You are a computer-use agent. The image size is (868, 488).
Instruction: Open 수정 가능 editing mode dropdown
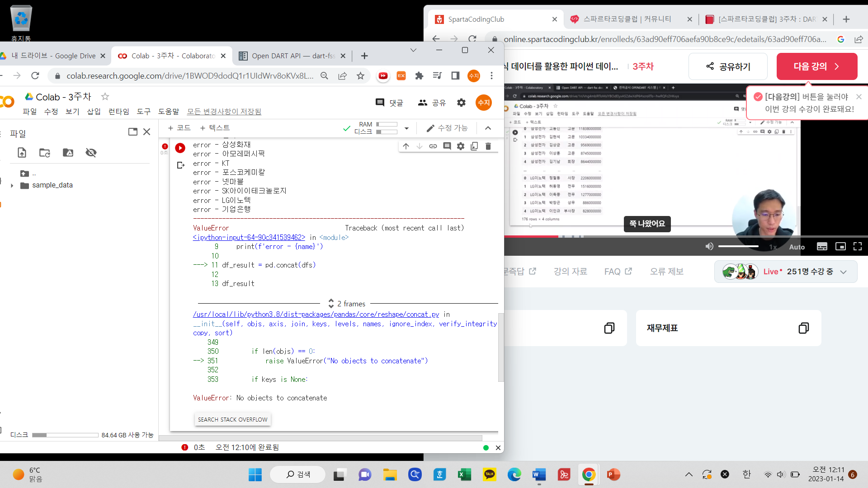click(x=447, y=128)
